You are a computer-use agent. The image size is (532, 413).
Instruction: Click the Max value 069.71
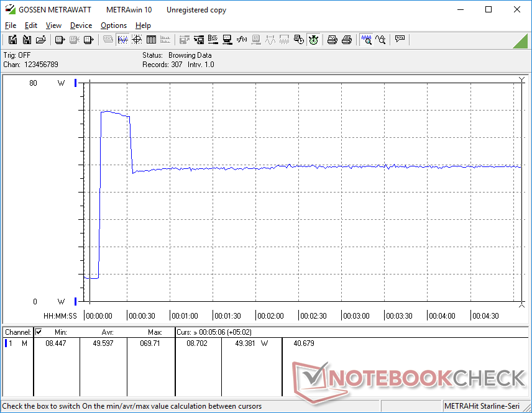[x=150, y=343]
